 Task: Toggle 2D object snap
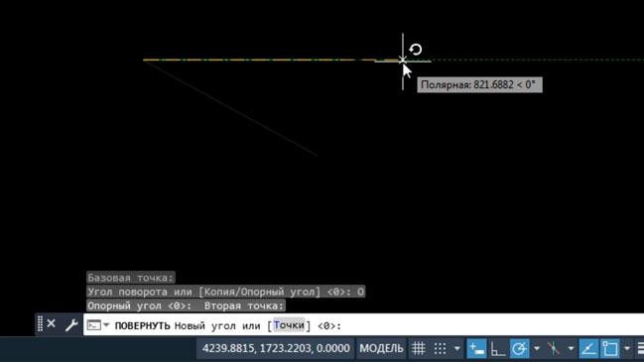pos(610,348)
